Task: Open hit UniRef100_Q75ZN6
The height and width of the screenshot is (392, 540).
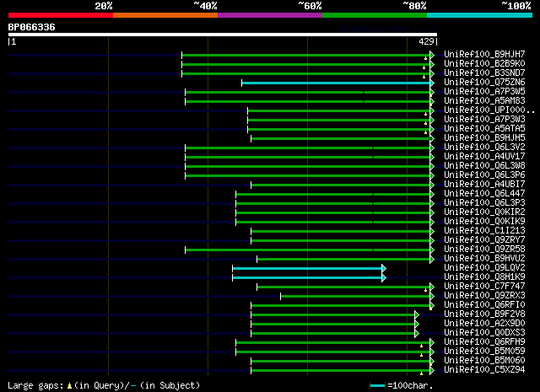Action: point(484,83)
